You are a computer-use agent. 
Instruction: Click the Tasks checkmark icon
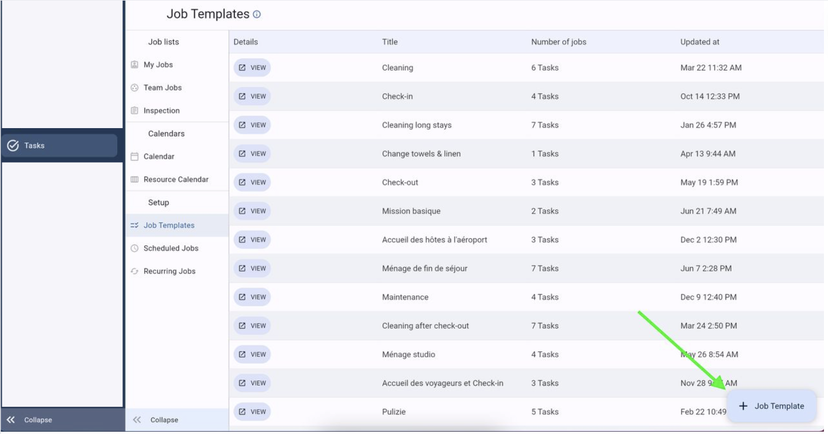click(x=13, y=145)
